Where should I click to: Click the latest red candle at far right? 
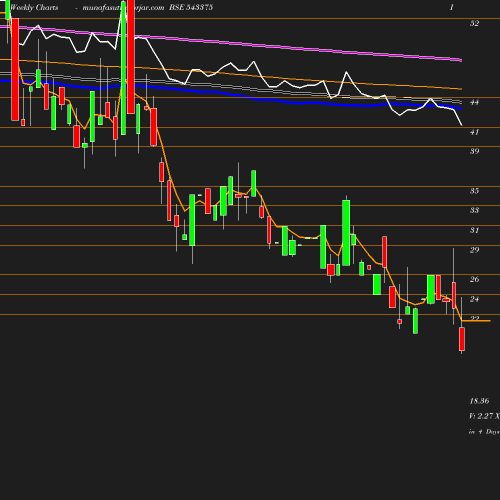(462, 339)
